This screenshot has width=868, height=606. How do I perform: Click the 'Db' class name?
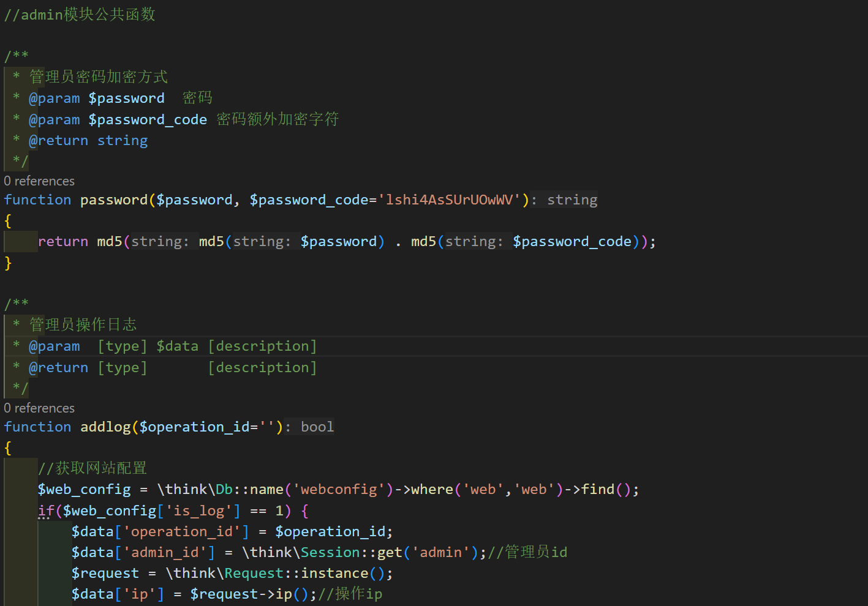click(224, 490)
